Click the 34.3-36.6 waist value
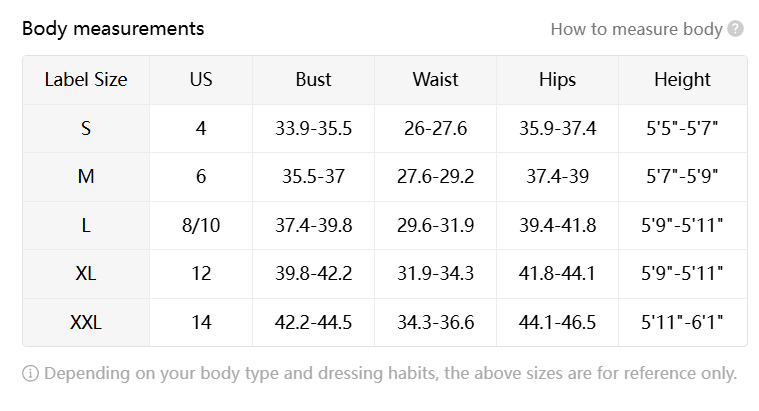759x411 pixels. pos(435,322)
